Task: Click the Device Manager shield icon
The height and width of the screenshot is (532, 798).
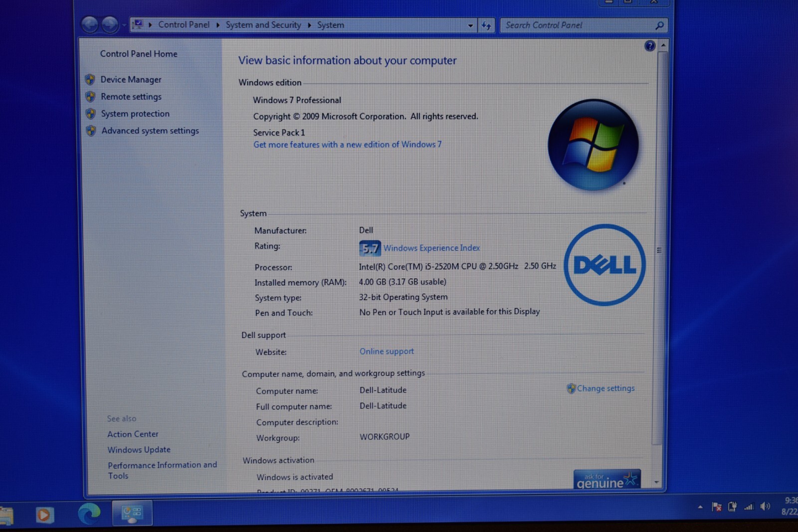Action: 90,79
